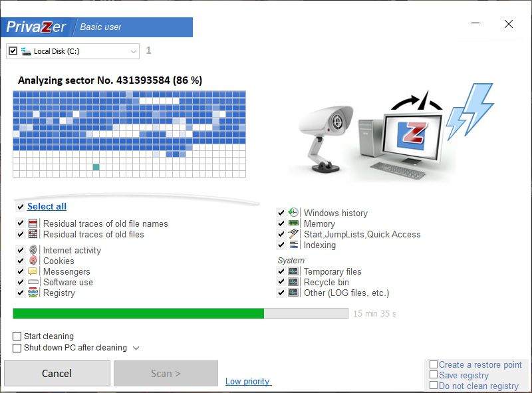Click the PrivaZer logo
Viewport: 532px width, 393px height.
tap(37, 27)
